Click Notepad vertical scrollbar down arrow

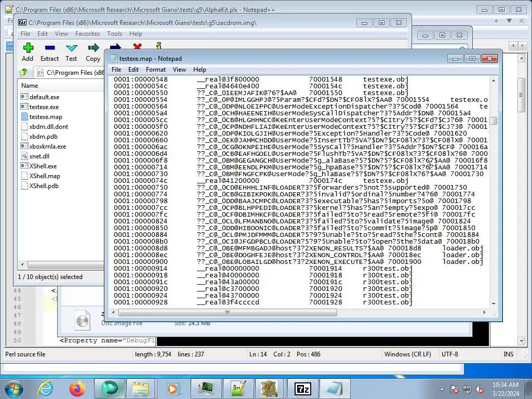[494, 303]
